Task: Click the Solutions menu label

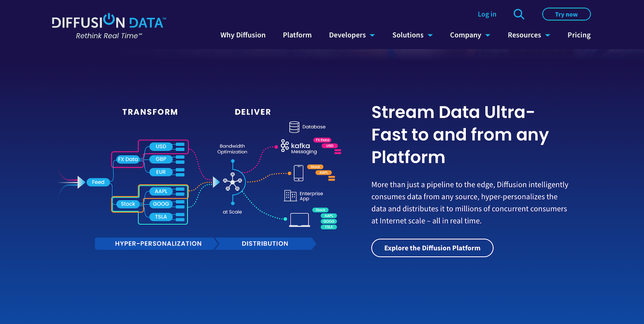Action: click(x=408, y=35)
